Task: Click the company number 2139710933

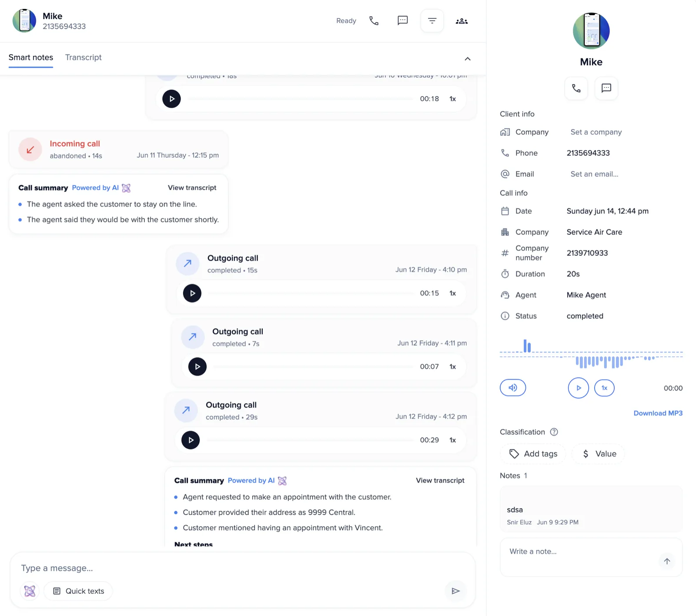Action: click(587, 253)
